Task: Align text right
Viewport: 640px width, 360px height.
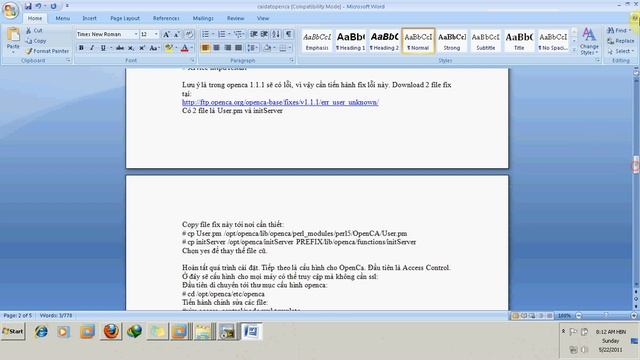Action: pos(227,48)
